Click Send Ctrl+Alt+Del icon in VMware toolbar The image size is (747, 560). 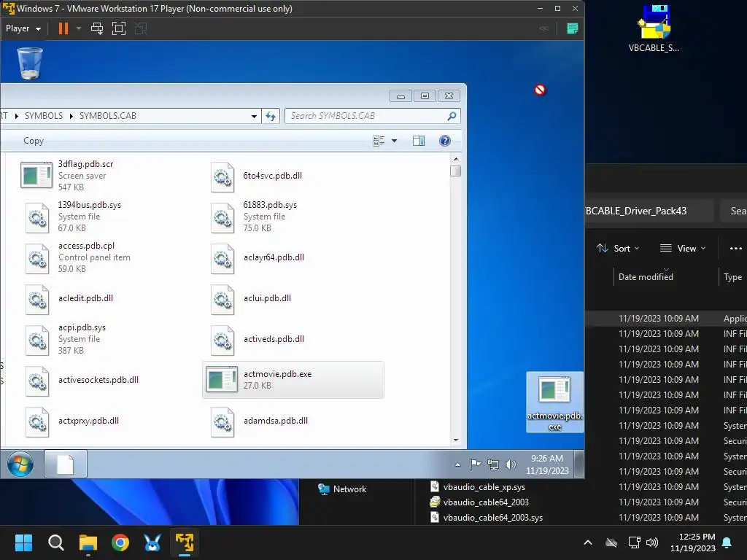(97, 28)
